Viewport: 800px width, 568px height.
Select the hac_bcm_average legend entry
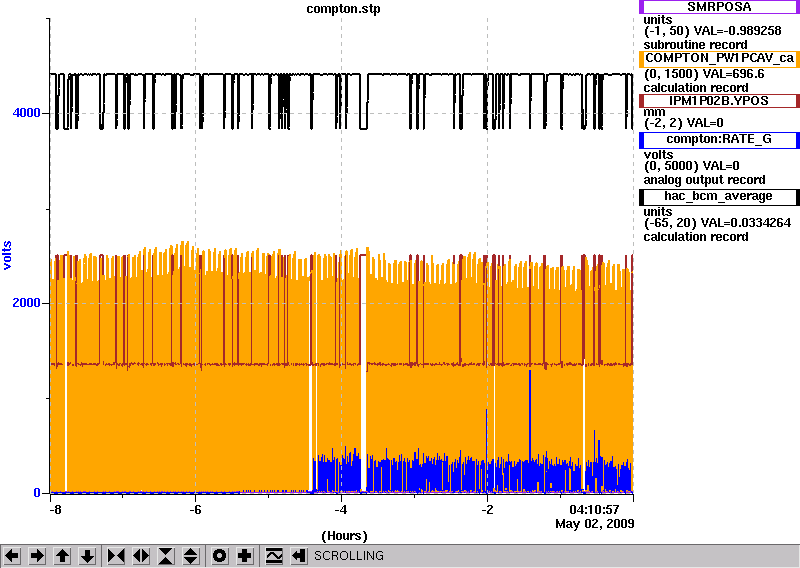pos(719,197)
